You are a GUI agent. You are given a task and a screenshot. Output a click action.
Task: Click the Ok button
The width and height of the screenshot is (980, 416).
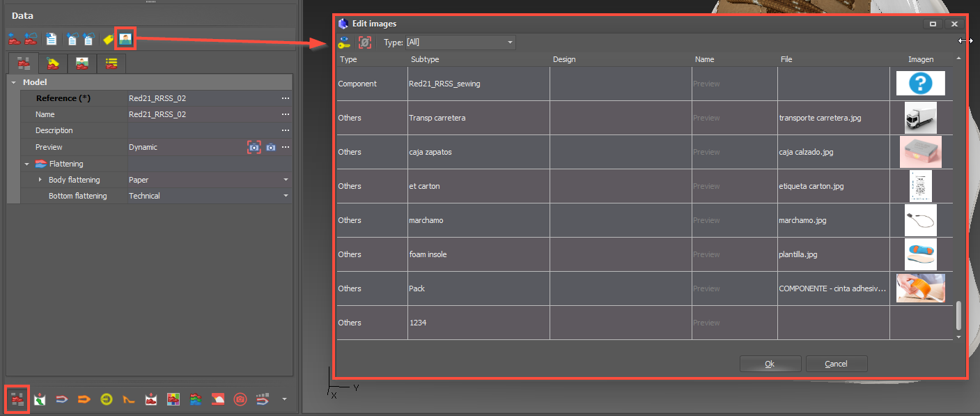tap(770, 364)
